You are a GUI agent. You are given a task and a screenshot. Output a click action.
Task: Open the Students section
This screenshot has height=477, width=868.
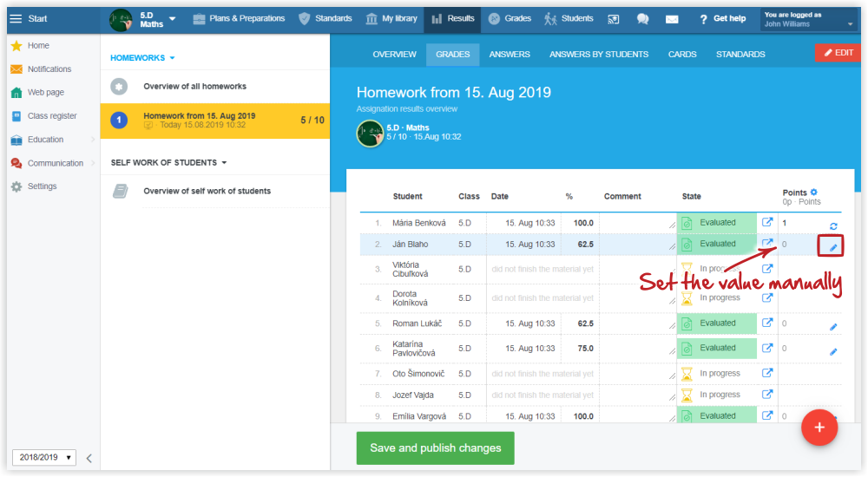click(x=568, y=19)
